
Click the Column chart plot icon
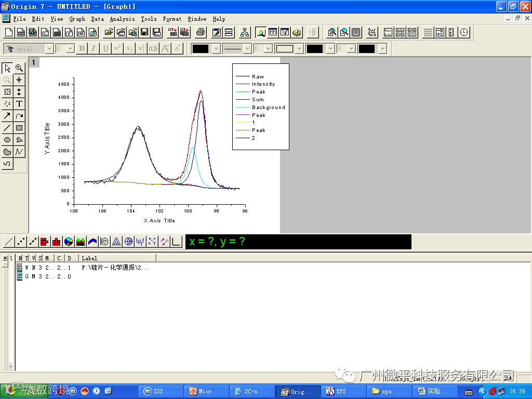(56, 242)
